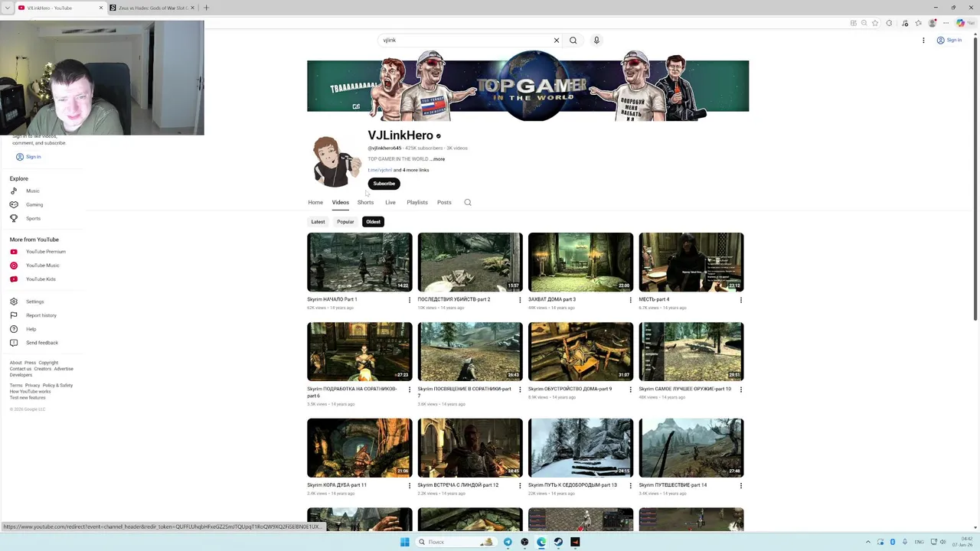Open more options for Skyrim НАЧАЛО Part 1
The height and width of the screenshot is (551, 980).
(x=410, y=300)
